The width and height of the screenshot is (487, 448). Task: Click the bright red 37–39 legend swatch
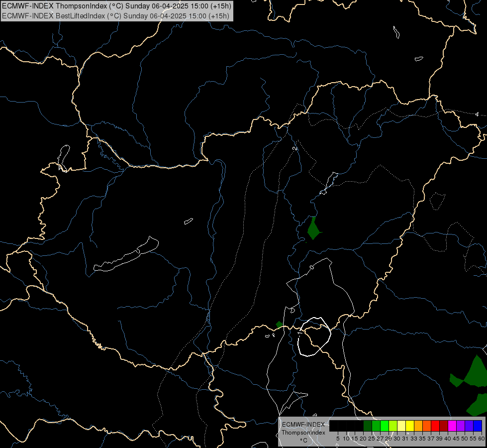(x=435, y=426)
